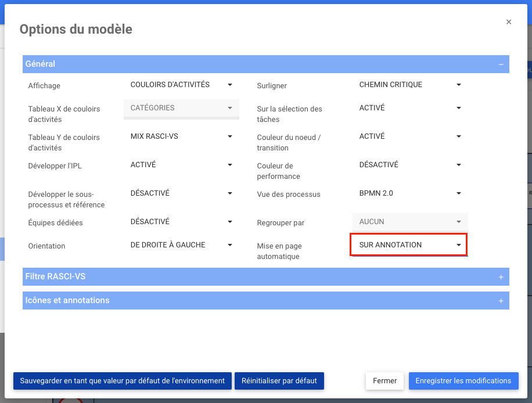Open the Tableau Y de couloirs dropdown
The image size is (532, 403).
(182, 136)
